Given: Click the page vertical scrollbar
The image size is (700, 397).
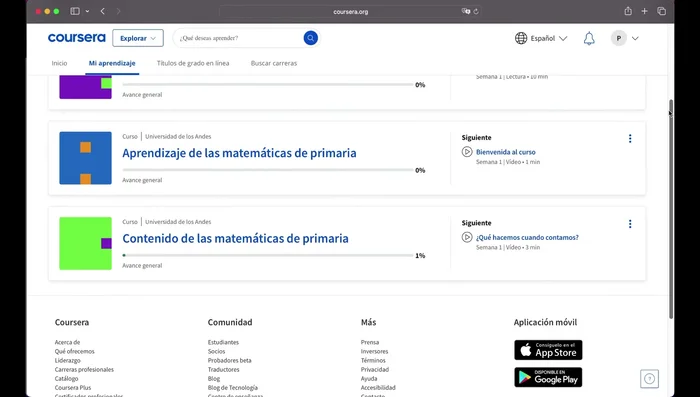Looking at the screenshot, I should click(671, 209).
